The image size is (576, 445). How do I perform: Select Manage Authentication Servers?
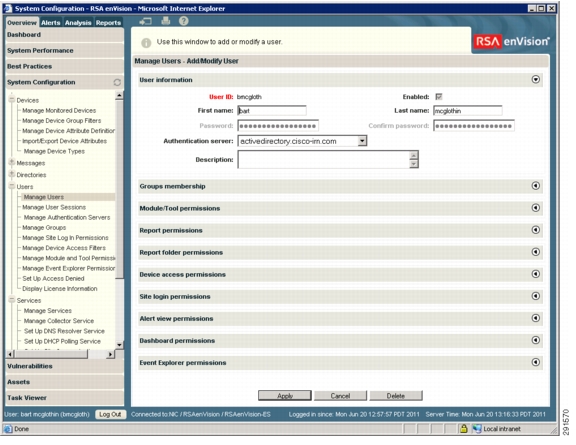67,218
